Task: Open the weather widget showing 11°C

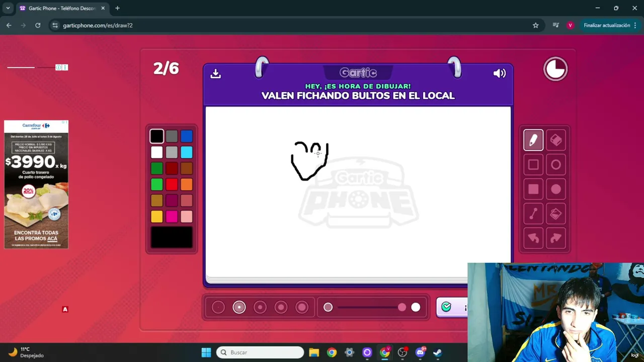Action: pyautogui.click(x=26, y=352)
